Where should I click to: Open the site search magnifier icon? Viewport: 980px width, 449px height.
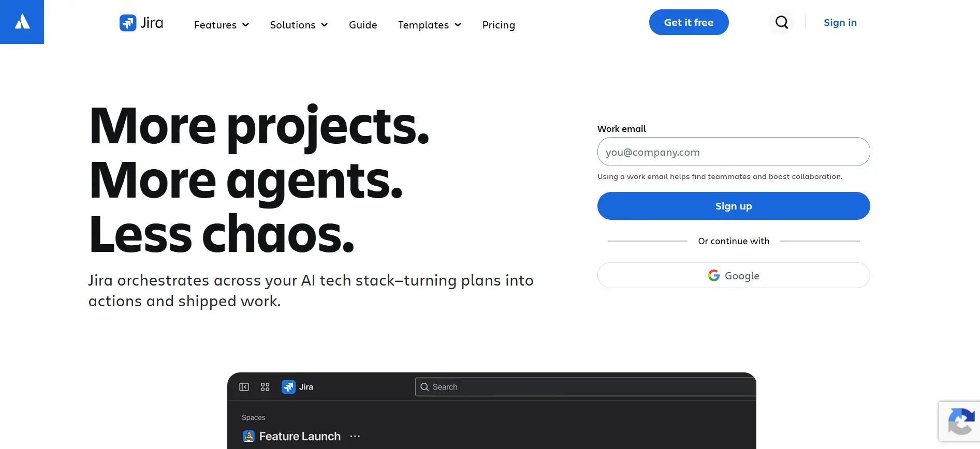click(782, 22)
